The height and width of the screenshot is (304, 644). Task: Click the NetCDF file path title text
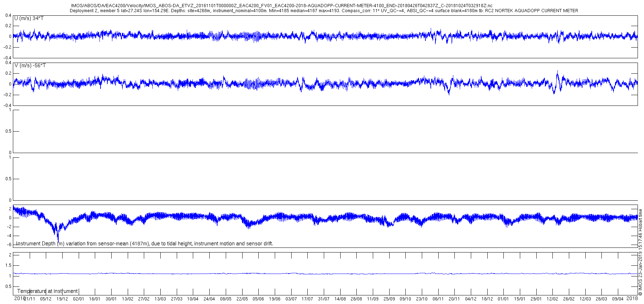(x=282, y=6)
